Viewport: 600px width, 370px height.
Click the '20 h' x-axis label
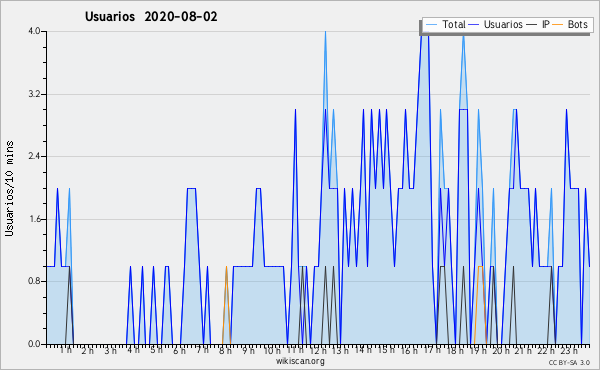[501, 350]
